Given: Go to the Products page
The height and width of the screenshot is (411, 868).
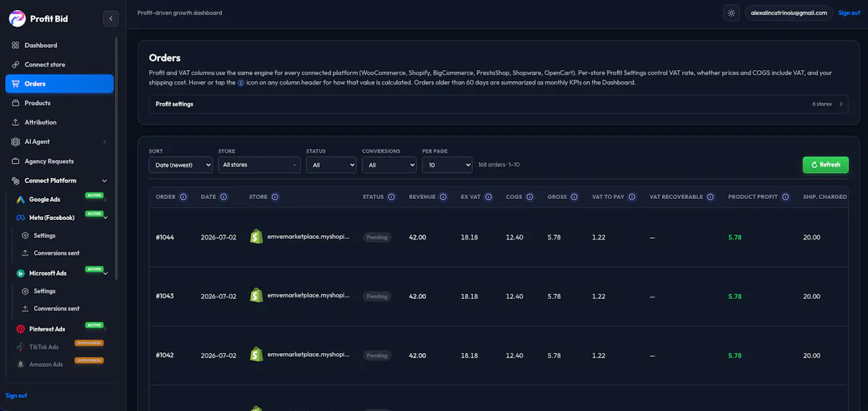Looking at the screenshot, I should 59,103.
